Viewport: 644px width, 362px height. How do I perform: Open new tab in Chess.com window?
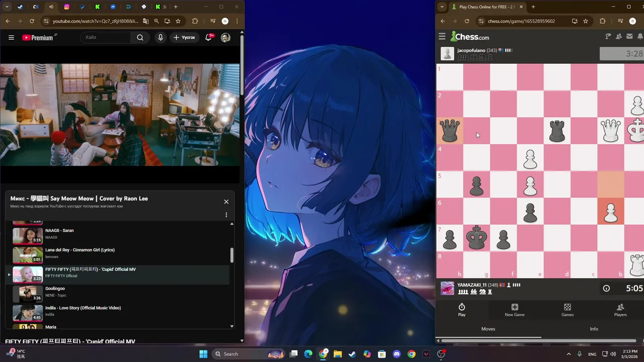click(x=533, y=7)
